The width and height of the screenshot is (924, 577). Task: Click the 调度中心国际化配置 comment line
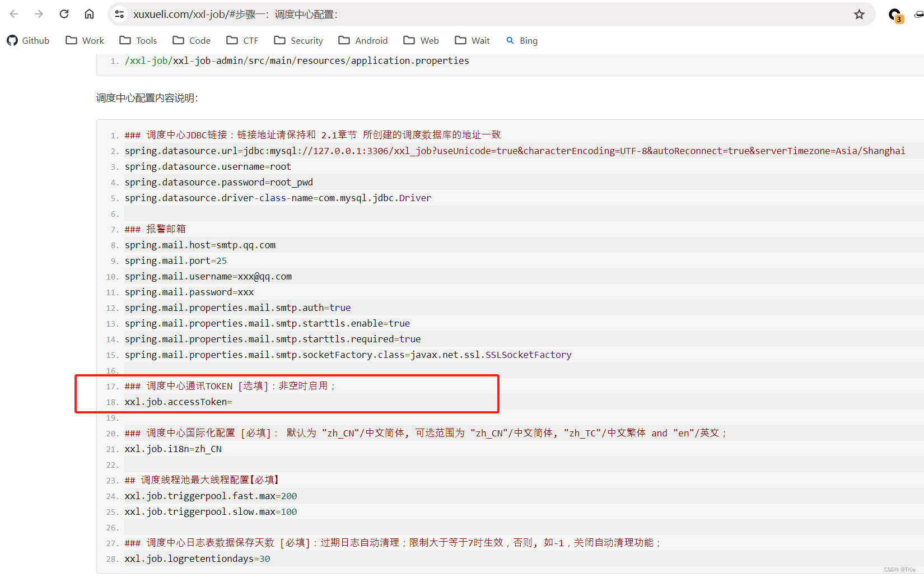click(x=426, y=433)
